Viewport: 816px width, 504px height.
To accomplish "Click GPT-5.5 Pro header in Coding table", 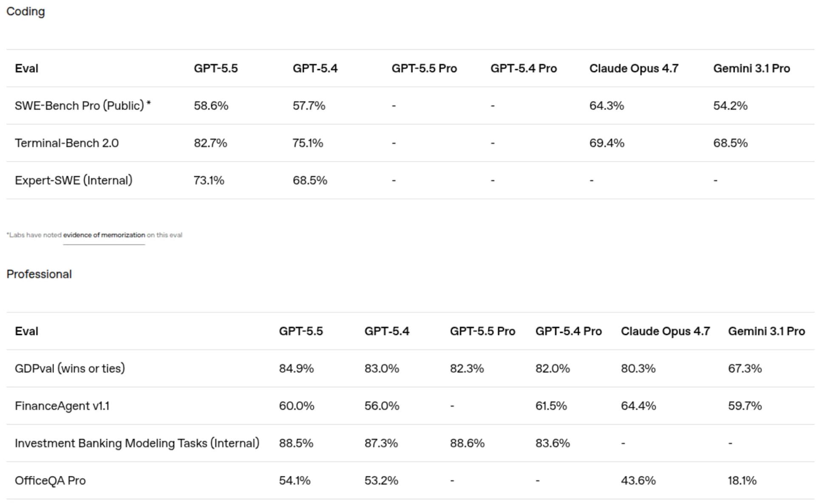I will tap(424, 69).
